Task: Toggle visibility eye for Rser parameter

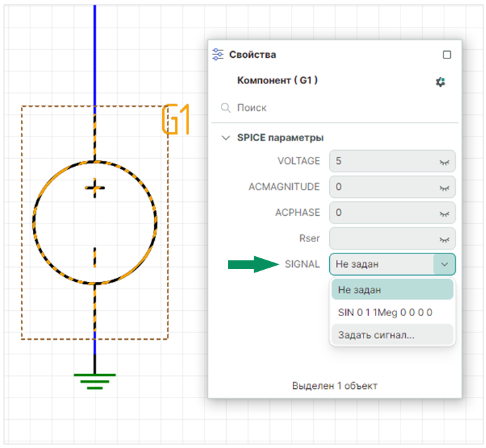Action: point(444,239)
